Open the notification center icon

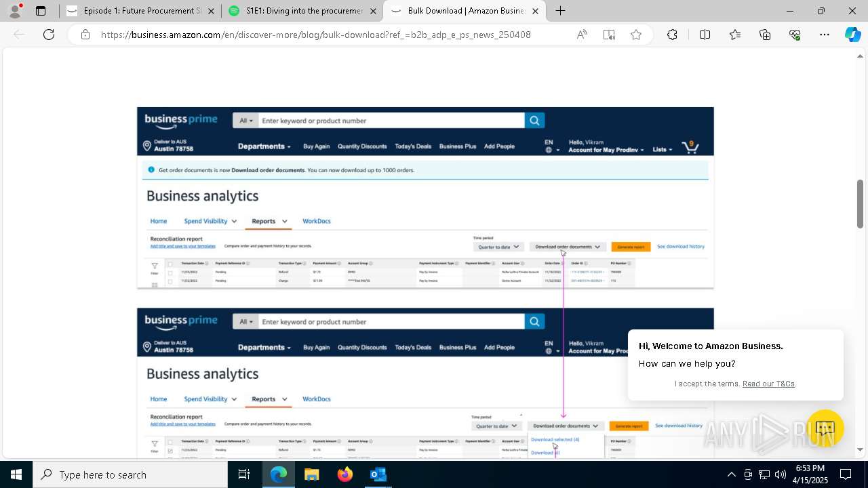846,474
